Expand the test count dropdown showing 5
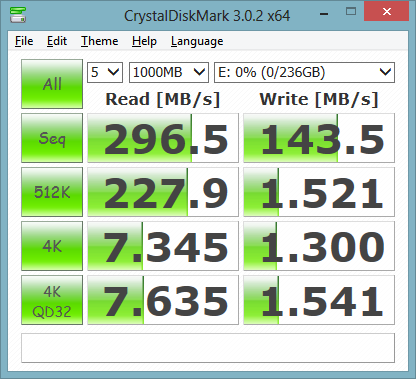416x379 pixels. point(105,72)
